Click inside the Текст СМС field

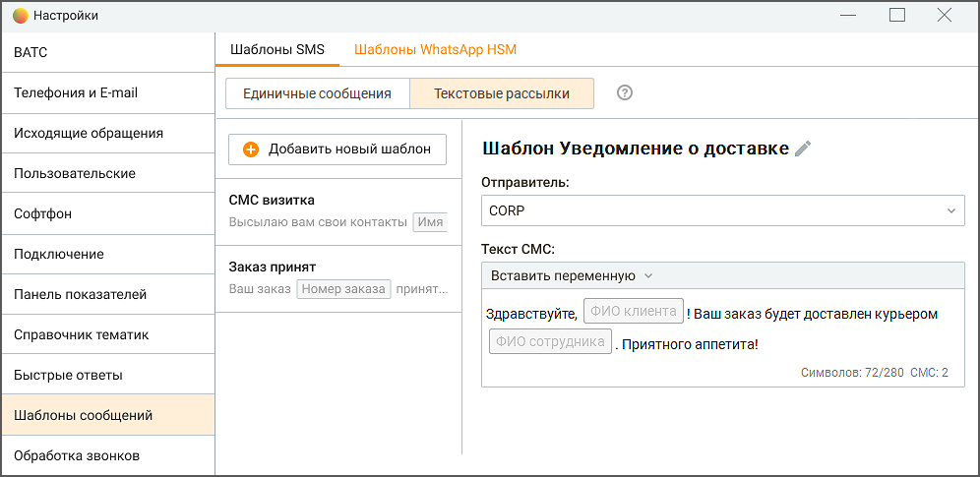click(722, 337)
